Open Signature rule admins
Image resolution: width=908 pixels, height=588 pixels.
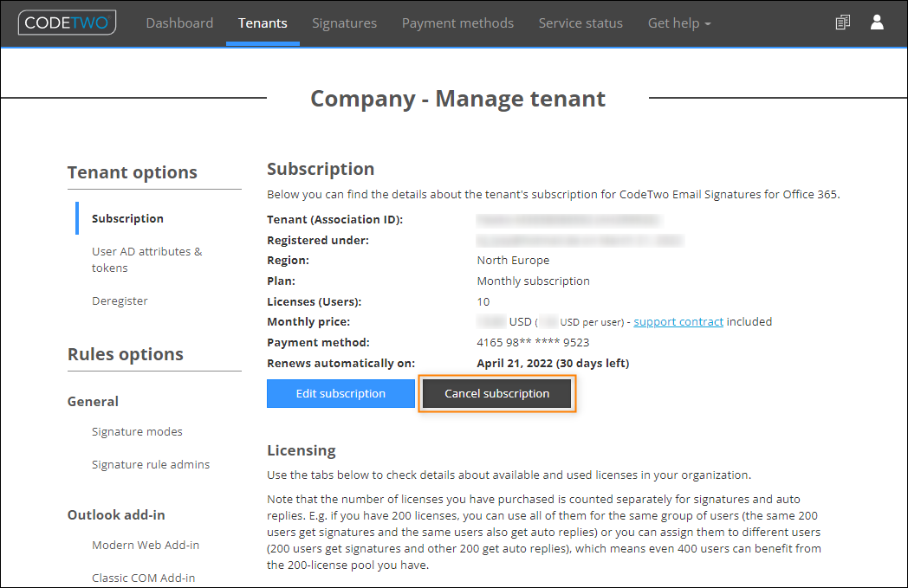click(x=151, y=465)
